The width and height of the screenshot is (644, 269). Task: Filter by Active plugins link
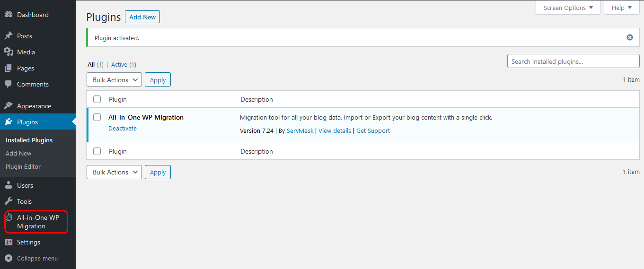pyautogui.click(x=119, y=64)
